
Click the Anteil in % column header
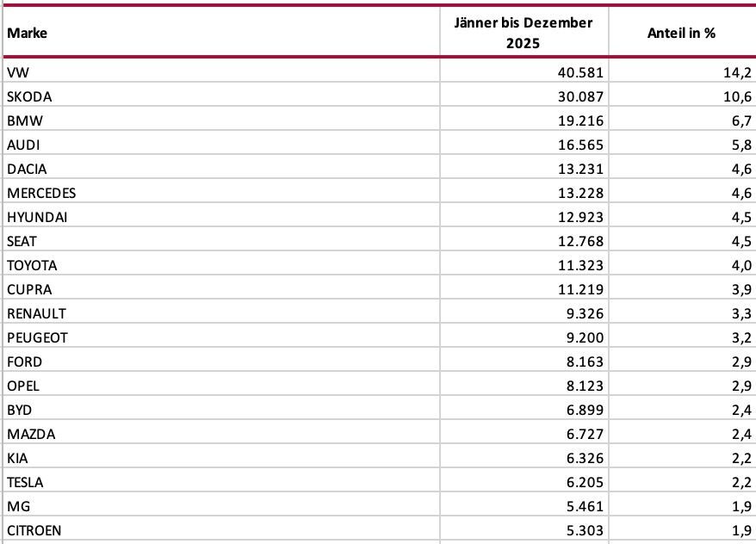click(x=682, y=33)
